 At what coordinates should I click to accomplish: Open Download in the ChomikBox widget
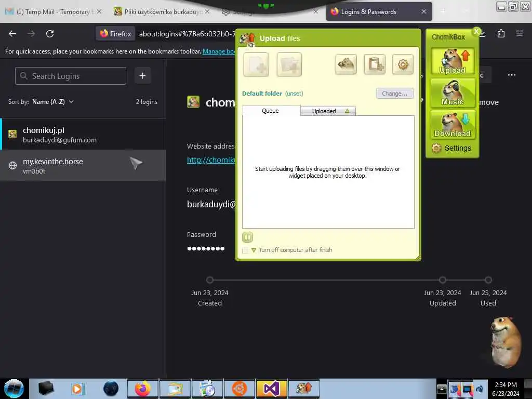pos(453,125)
